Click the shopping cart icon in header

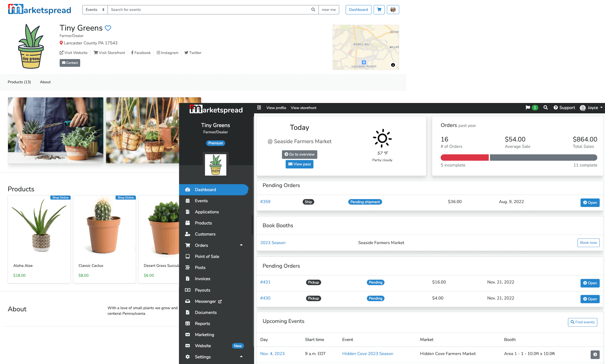tap(379, 10)
